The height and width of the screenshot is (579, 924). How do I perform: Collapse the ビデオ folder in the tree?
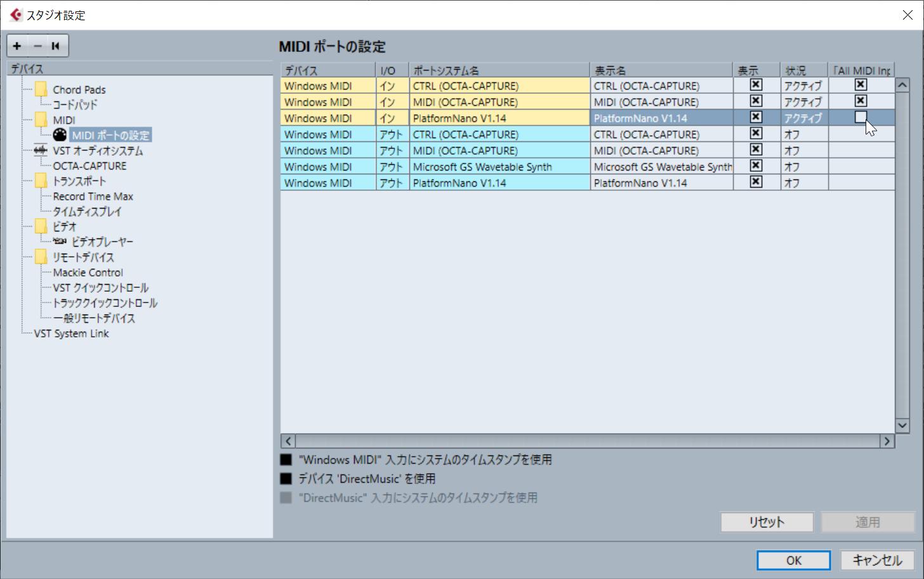pos(40,226)
